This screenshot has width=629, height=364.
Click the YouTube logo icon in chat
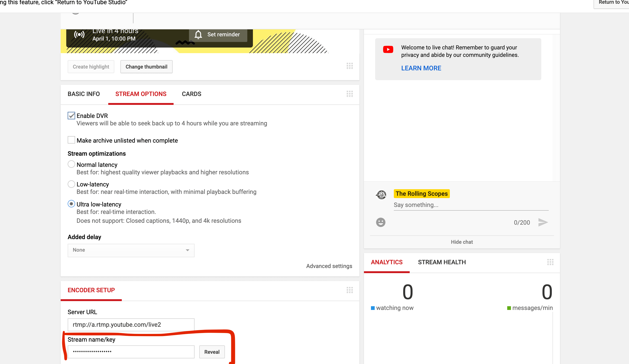pyautogui.click(x=388, y=49)
